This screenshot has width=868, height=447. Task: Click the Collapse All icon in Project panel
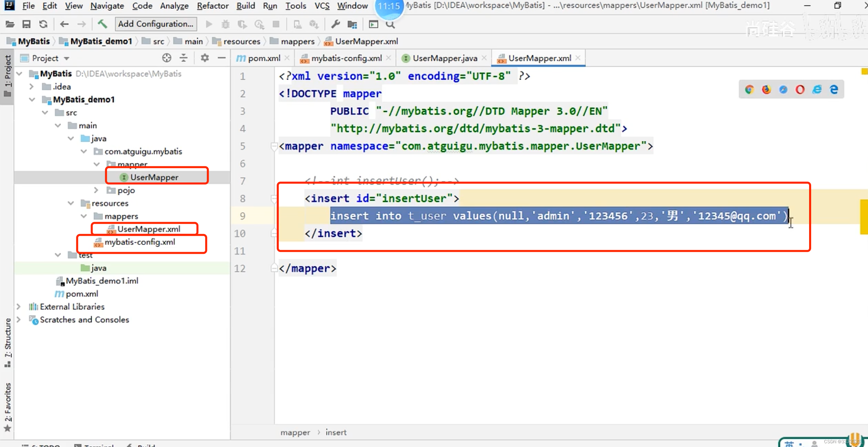tap(183, 58)
